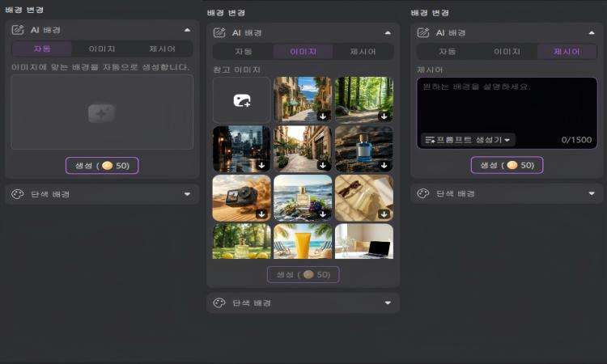Click AI 배경 edit icon in left panel
The height and width of the screenshot is (364, 607).
tap(18, 30)
